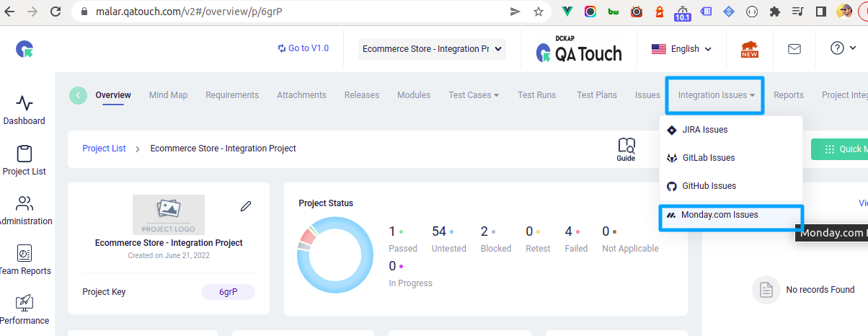
Task: Choose JIRA Issues from the menu
Action: 731,130
